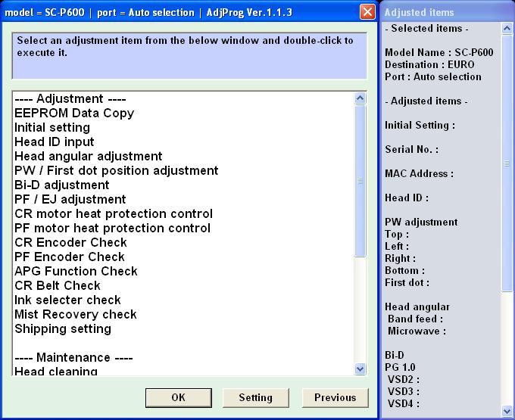Pick PW / First dot position adjustment
The image size is (515, 420).
[x=116, y=171]
